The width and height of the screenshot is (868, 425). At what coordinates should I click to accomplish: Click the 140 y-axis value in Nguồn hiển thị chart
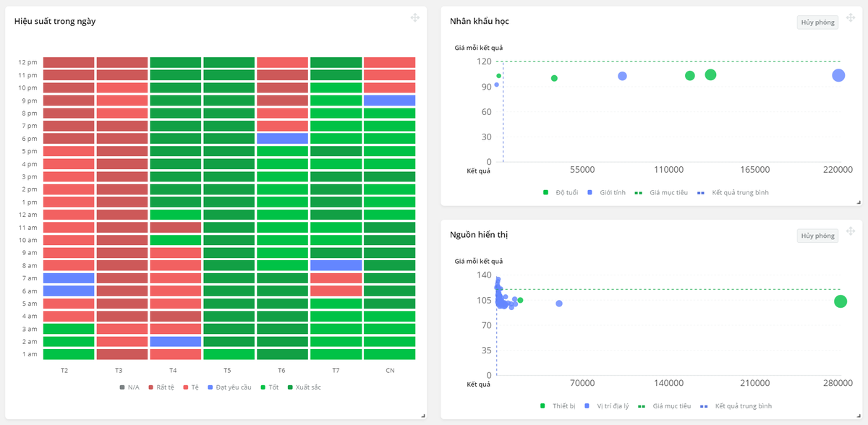coord(484,275)
